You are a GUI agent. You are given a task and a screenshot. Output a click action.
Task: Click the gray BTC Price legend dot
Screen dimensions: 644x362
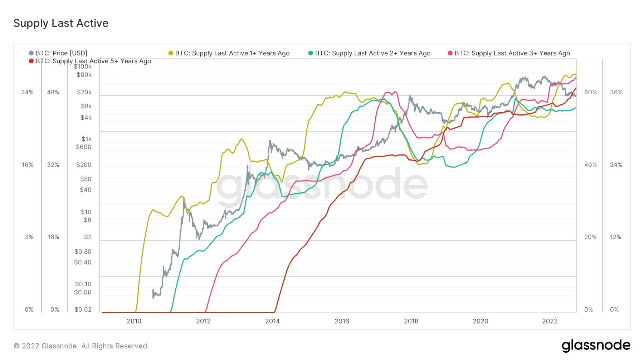pyautogui.click(x=31, y=53)
